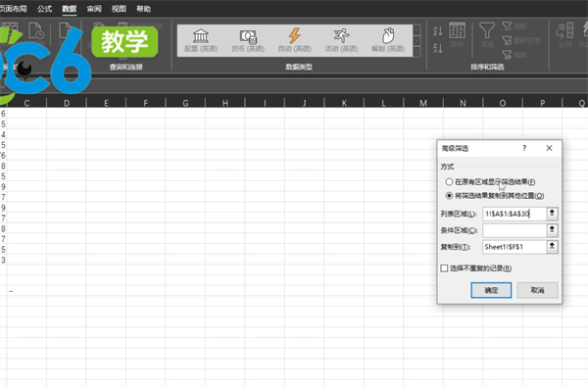
Task: Select the Stocks (股票) data type
Action: 201,40
